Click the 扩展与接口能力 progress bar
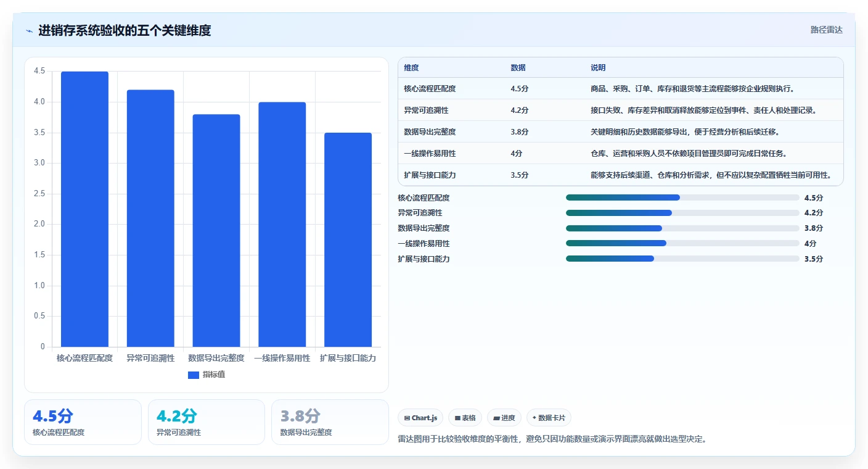The height and width of the screenshot is (469, 868). (682, 259)
